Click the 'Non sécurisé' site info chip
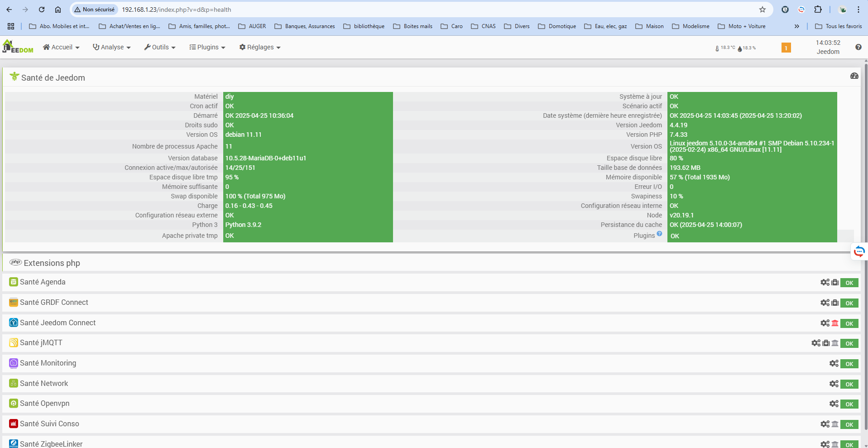 pos(95,10)
